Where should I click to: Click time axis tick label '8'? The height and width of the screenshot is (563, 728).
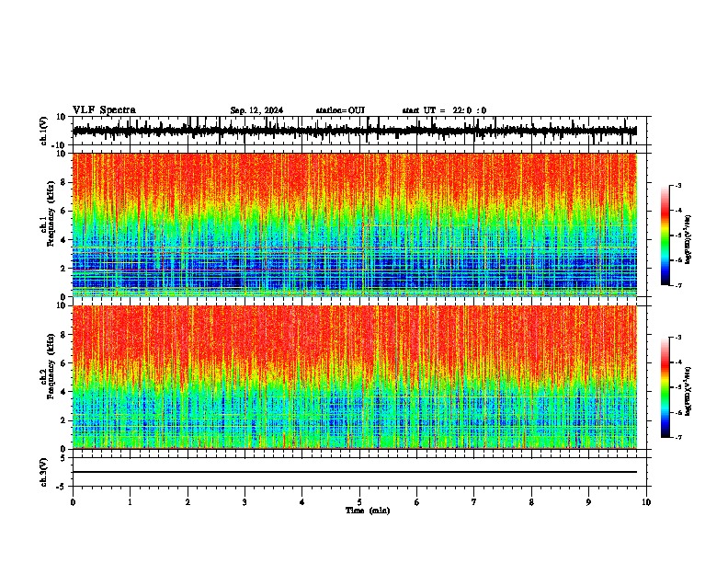point(531,502)
